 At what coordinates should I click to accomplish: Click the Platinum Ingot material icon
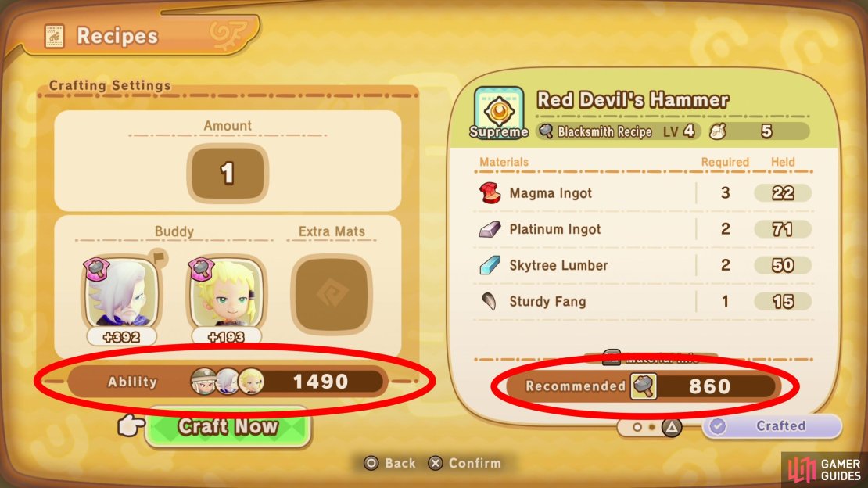click(490, 229)
